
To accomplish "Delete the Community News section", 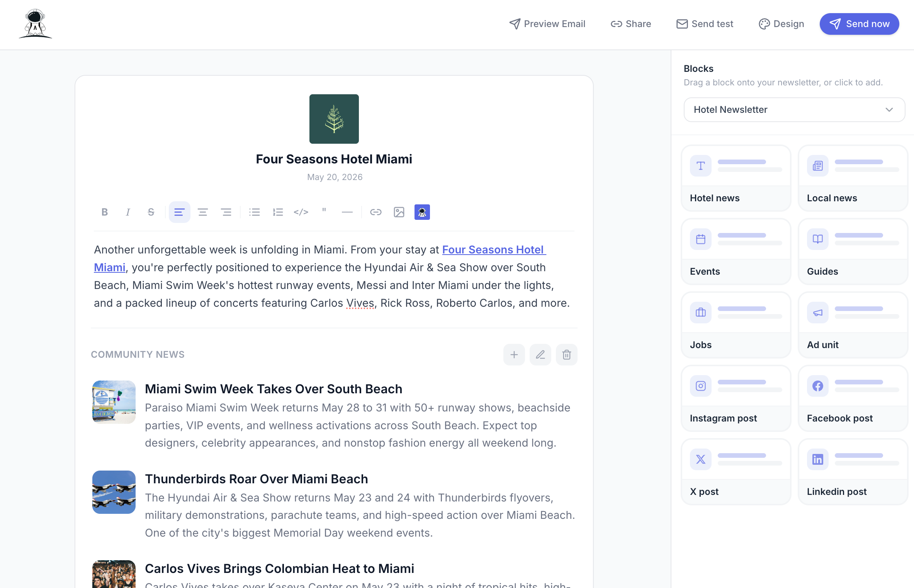I will pos(567,355).
